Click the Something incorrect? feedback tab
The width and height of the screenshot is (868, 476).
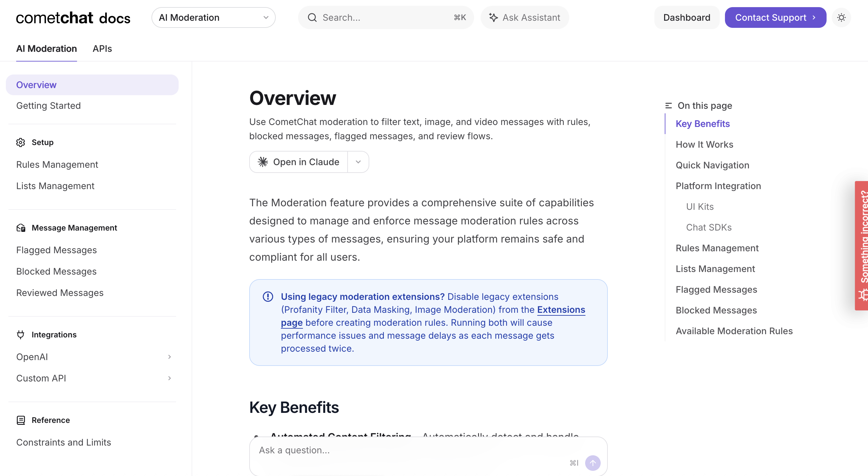862,246
